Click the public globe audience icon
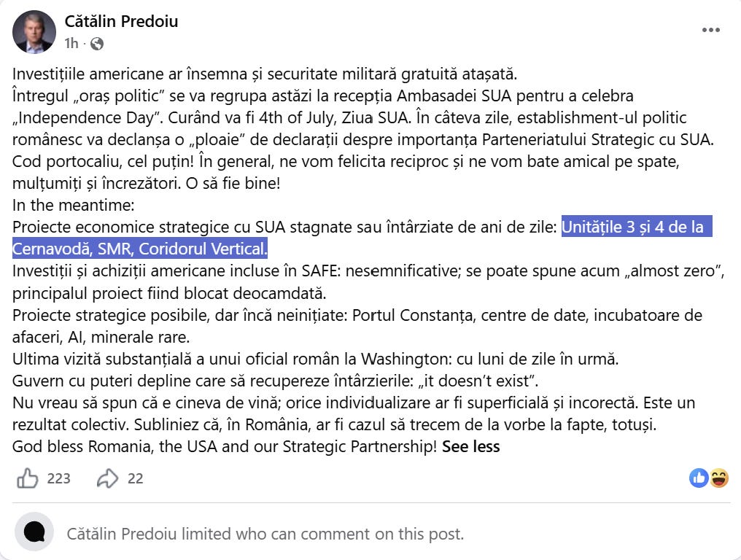741x560 pixels. point(97,44)
